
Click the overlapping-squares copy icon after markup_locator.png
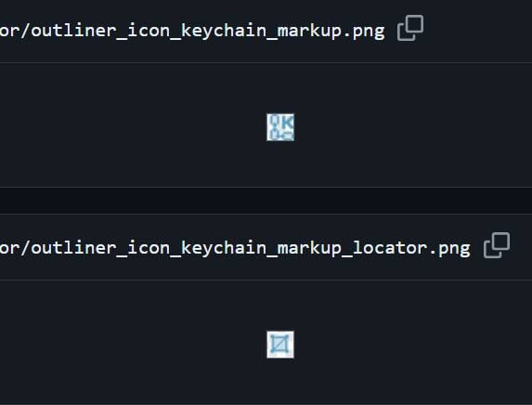[497, 245]
